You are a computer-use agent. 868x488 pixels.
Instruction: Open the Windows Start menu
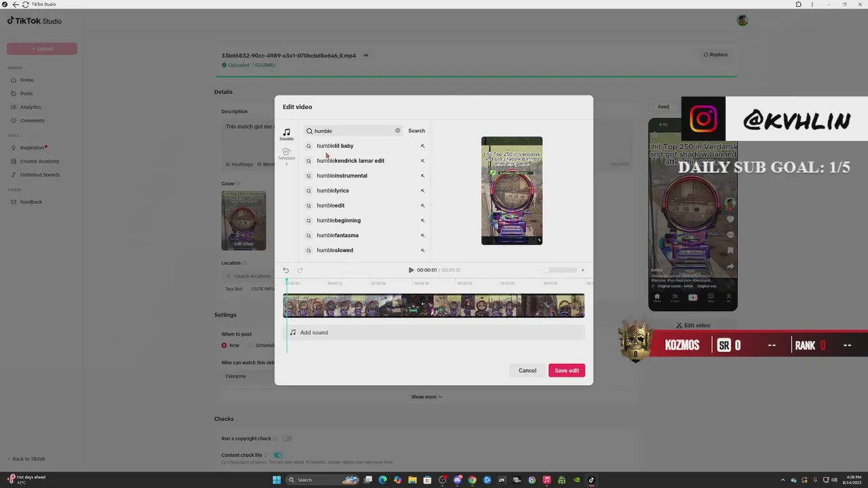coord(277,480)
